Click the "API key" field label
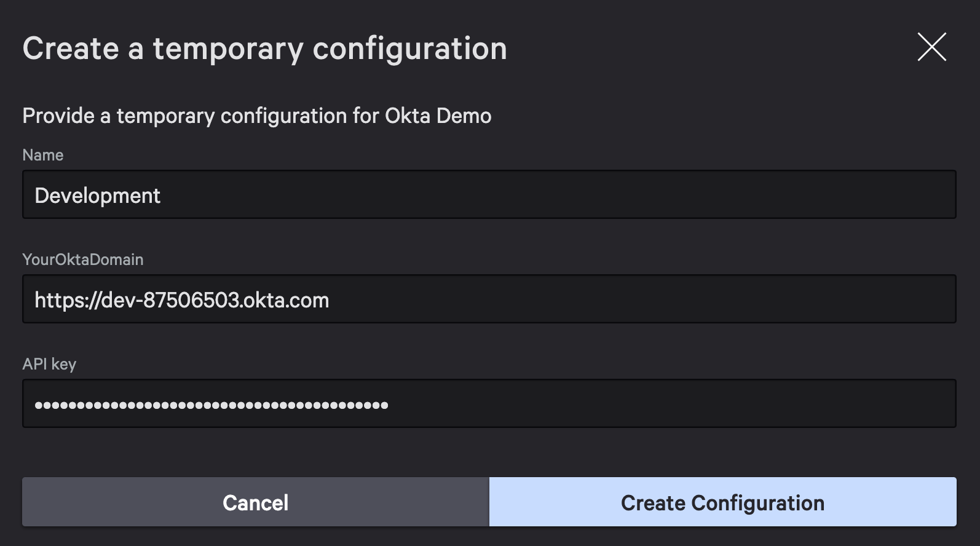Viewport: 980px width, 546px height. (x=49, y=364)
